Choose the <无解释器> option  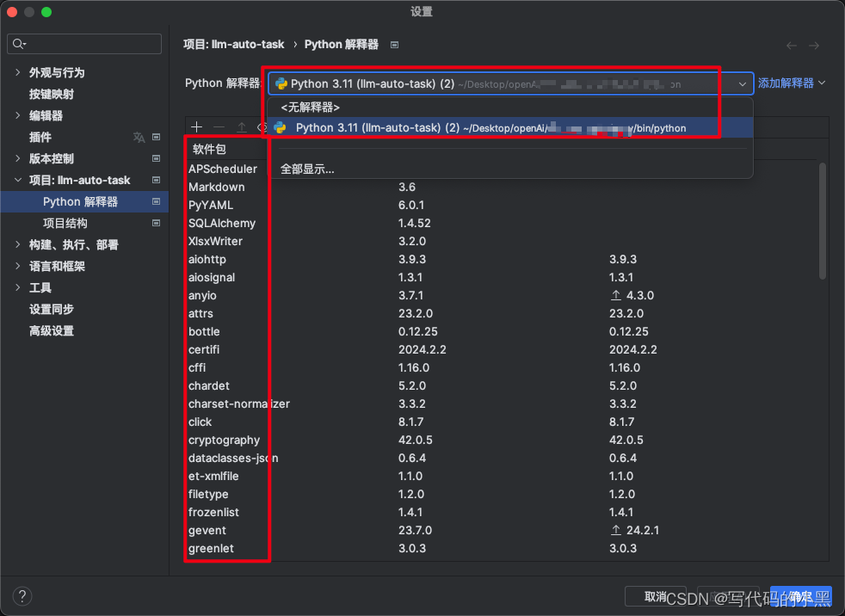pyautogui.click(x=509, y=108)
